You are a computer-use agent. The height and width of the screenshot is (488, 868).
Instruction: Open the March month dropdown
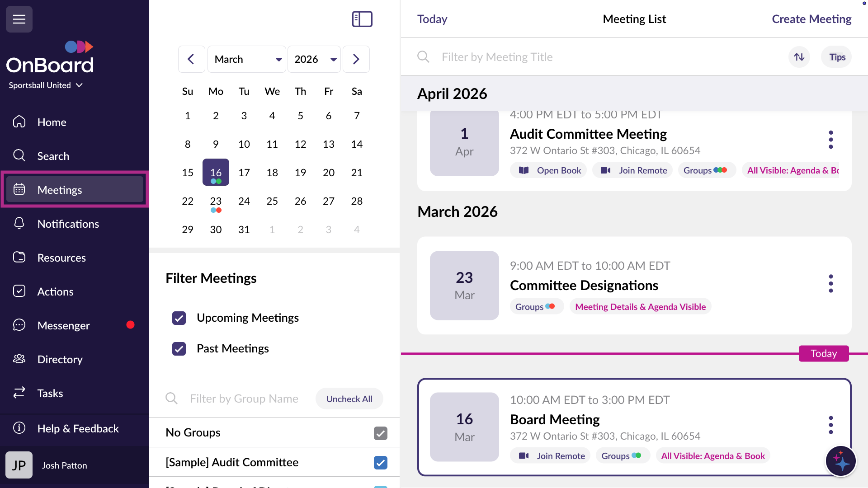pos(246,59)
